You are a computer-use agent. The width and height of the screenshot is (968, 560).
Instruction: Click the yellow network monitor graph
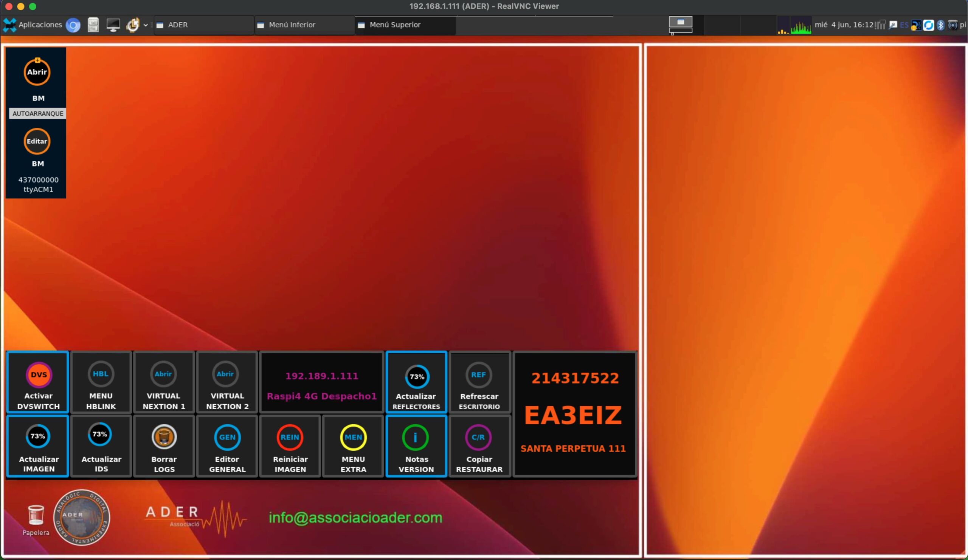[x=783, y=26]
